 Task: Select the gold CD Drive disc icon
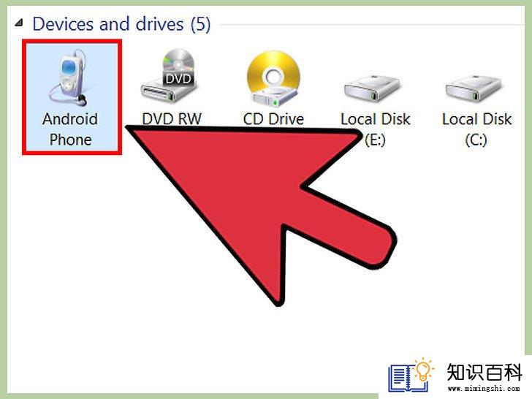[273, 78]
